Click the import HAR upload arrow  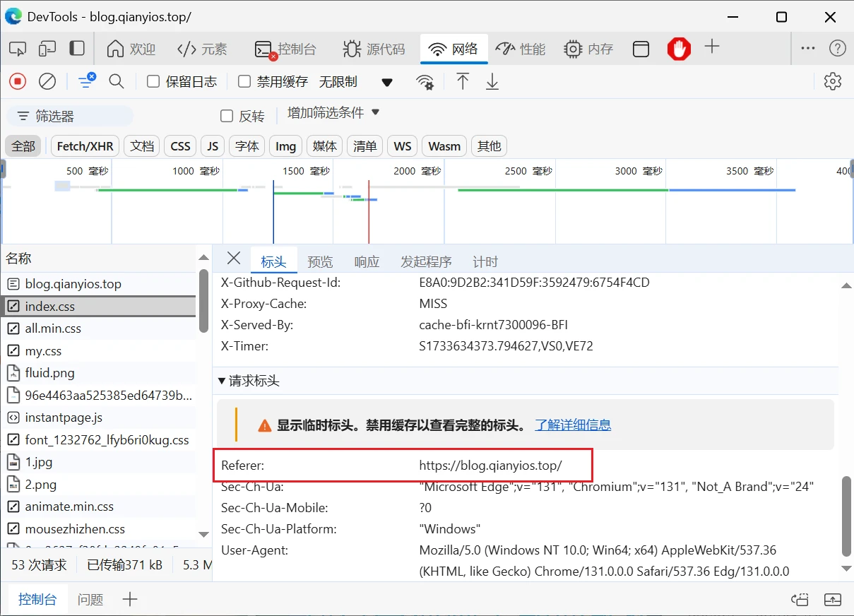click(463, 82)
